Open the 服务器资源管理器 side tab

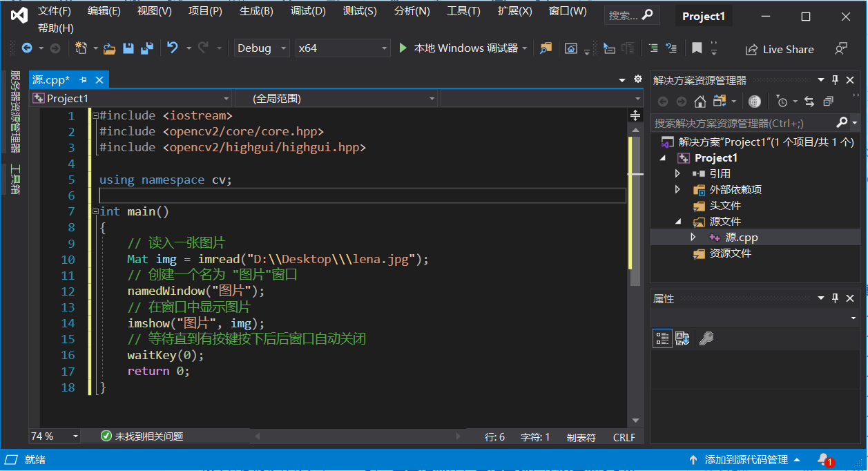tap(15, 112)
